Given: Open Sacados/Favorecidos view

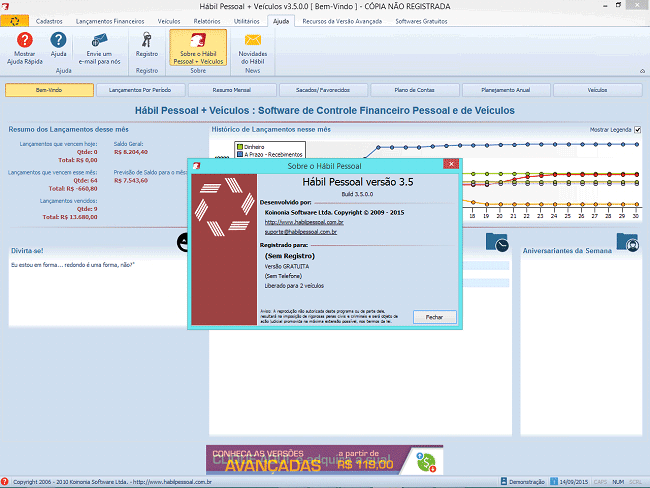Looking at the screenshot, I should coord(323,90).
